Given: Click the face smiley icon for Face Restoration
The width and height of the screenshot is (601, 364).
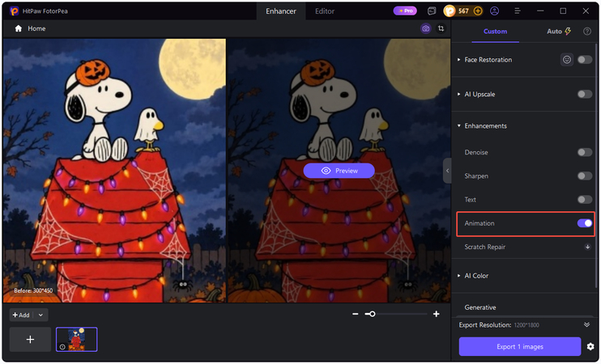Looking at the screenshot, I should click(x=566, y=60).
